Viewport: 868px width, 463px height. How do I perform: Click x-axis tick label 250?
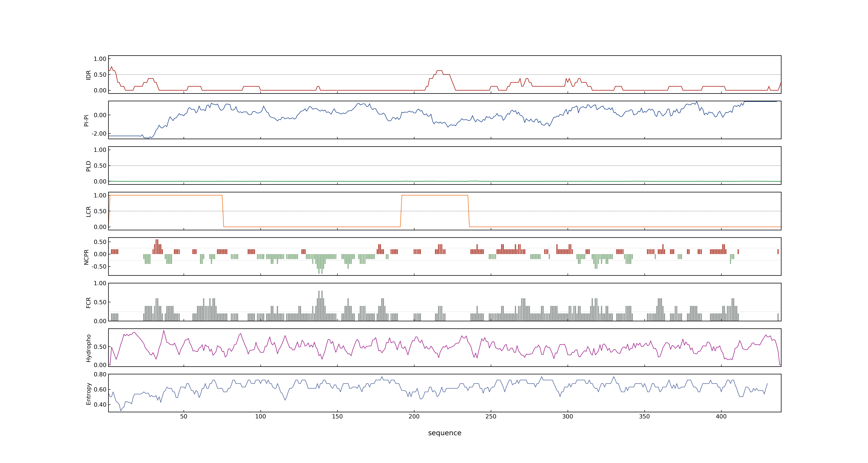(491, 416)
